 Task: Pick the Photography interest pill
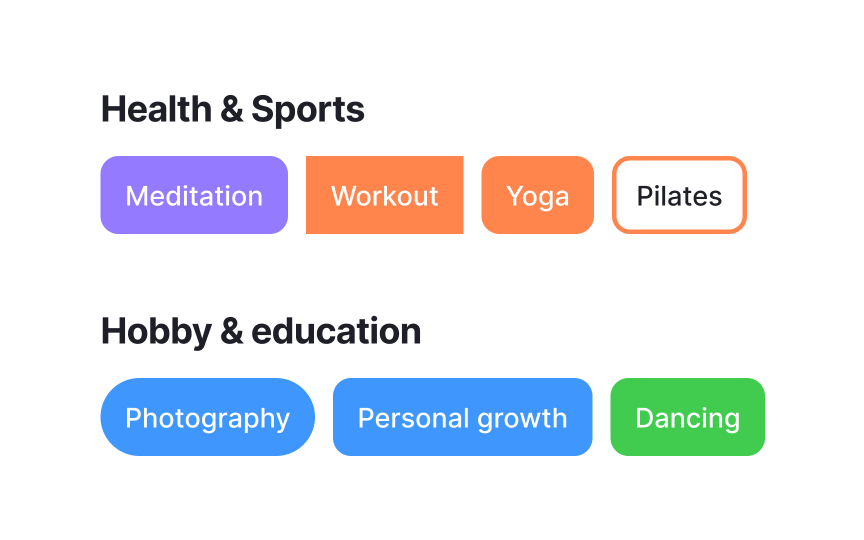pyautogui.click(x=208, y=417)
